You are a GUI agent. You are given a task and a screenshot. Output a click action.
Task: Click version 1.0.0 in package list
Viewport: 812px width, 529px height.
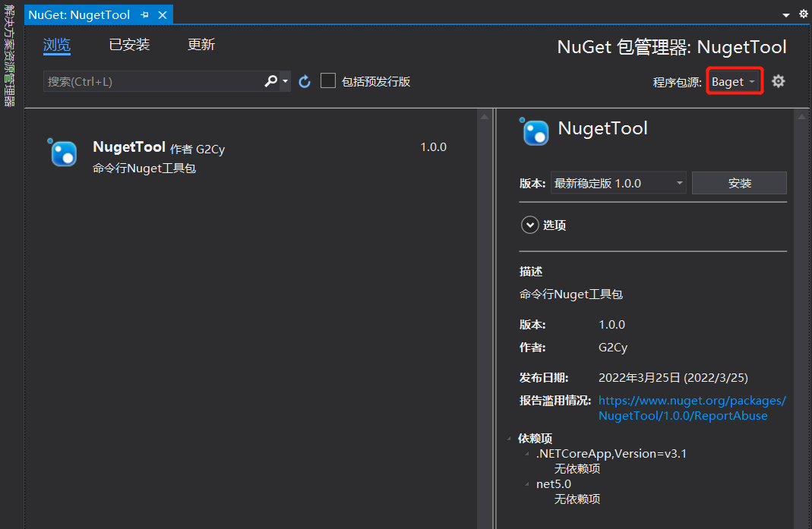point(433,147)
